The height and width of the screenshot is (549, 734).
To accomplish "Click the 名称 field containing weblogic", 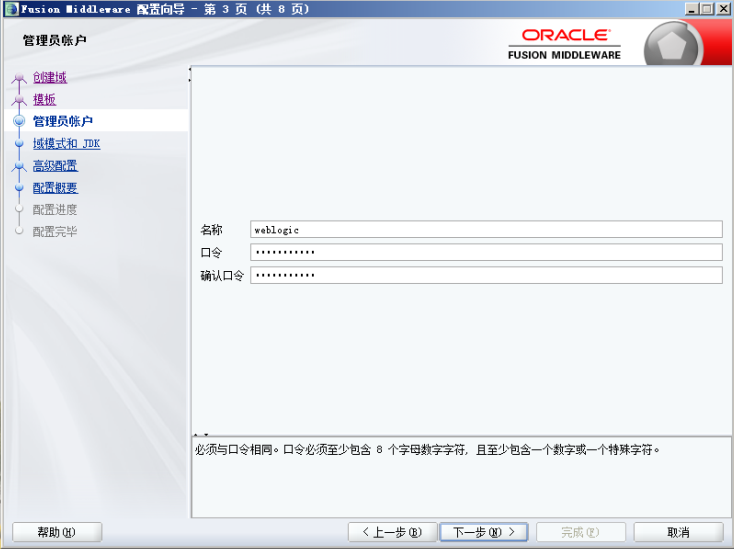I will pyautogui.click(x=485, y=230).
